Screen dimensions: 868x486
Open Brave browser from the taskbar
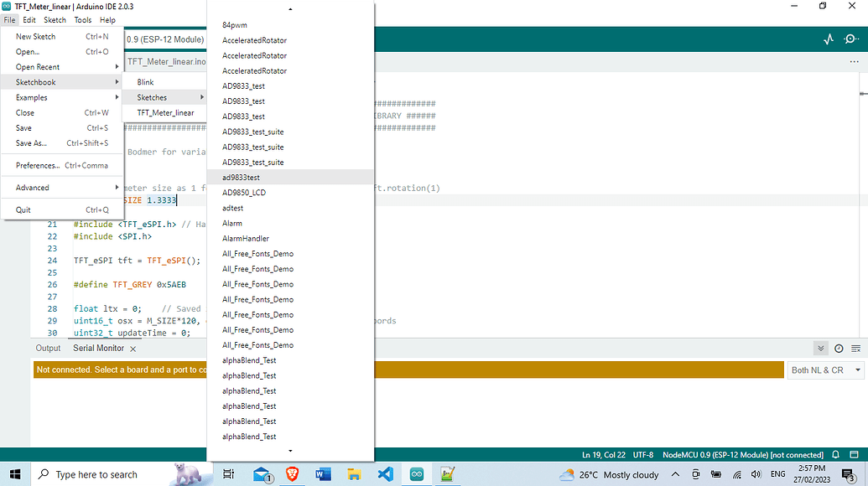(x=292, y=474)
